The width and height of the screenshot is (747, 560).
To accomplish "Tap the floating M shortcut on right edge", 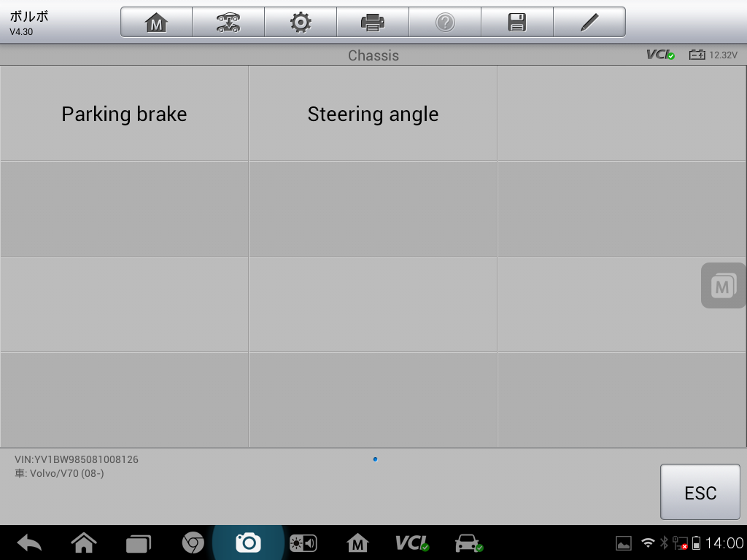I will [x=723, y=286].
